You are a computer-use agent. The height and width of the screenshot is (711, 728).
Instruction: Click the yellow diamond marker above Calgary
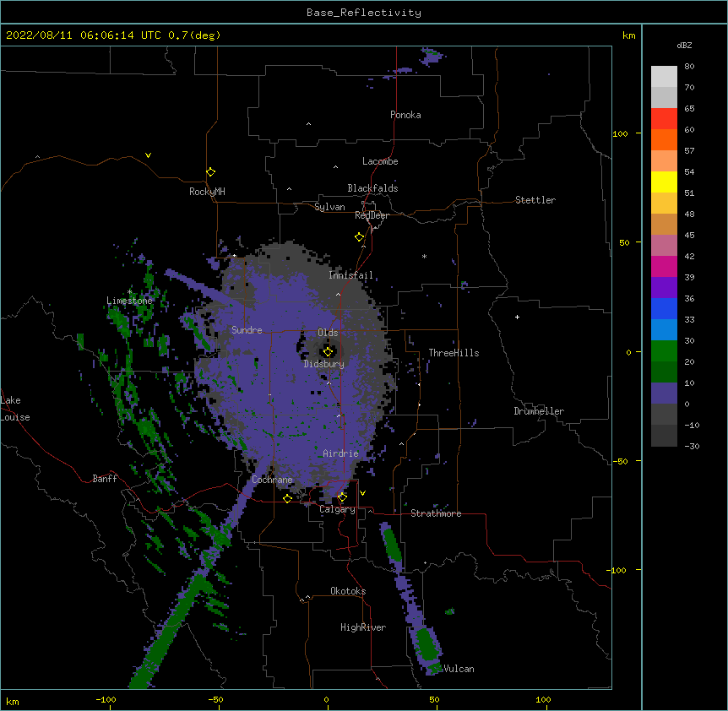tap(342, 497)
